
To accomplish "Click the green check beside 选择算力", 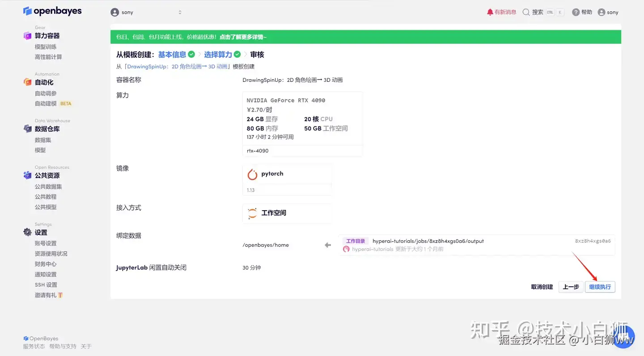I will pos(237,54).
